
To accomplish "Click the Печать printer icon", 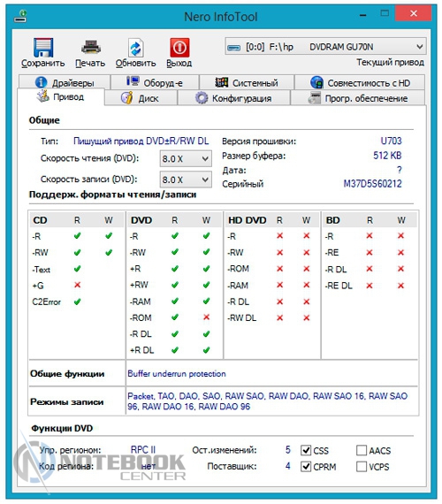I will point(91,47).
